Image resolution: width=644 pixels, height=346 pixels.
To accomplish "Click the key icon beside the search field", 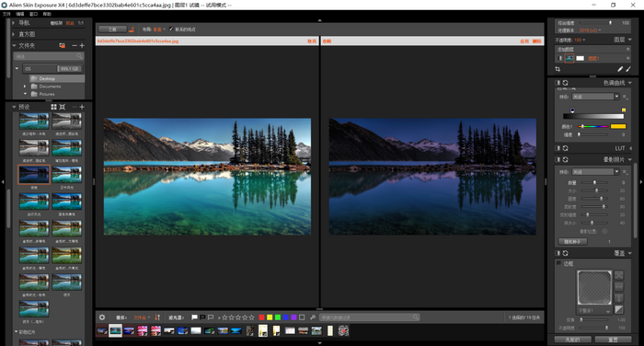I will (x=313, y=317).
